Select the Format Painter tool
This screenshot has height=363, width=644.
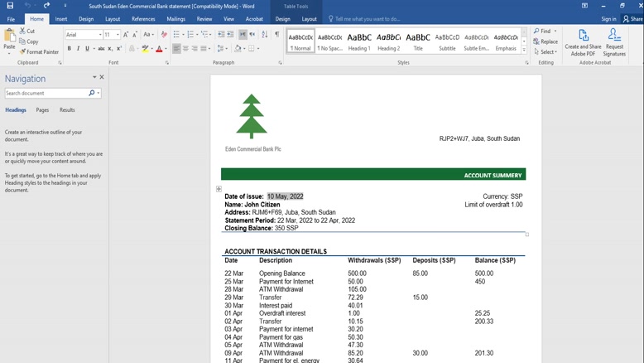coord(40,51)
